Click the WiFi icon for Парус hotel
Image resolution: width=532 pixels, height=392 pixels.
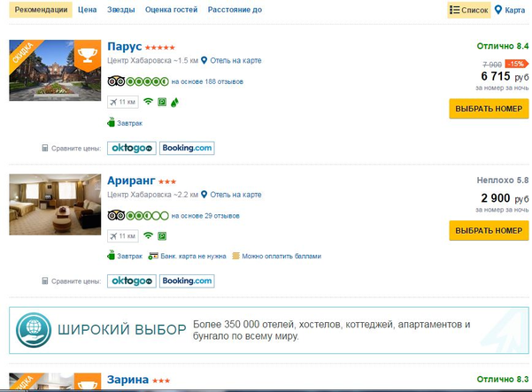[x=148, y=102]
